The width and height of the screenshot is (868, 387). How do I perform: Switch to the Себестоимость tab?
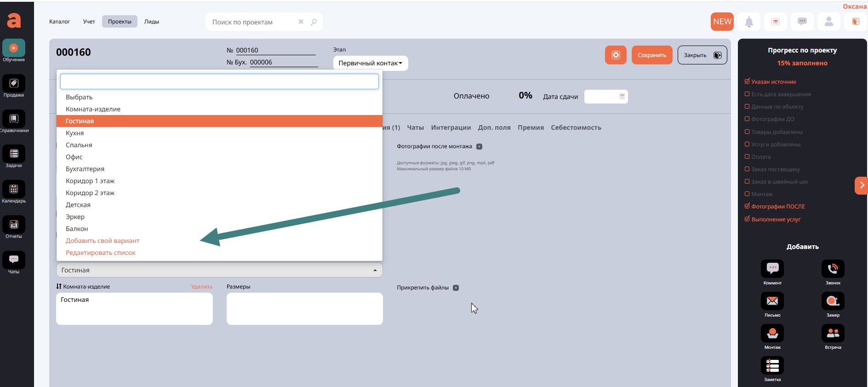[x=576, y=127]
